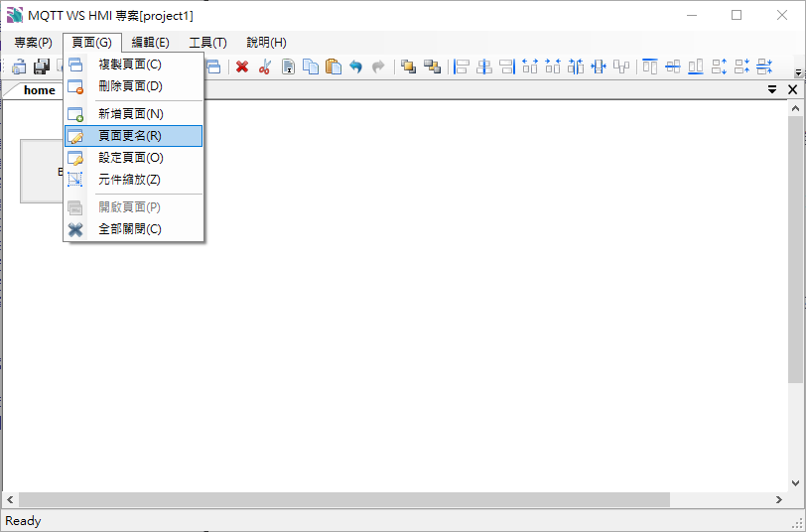806x532 pixels.
Task: Click the staggered three boxes toolbar icon
Action: pyautogui.click(x=621, y=66)
